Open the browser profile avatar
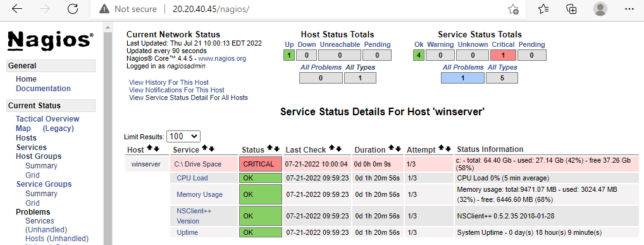 (600, 9)
